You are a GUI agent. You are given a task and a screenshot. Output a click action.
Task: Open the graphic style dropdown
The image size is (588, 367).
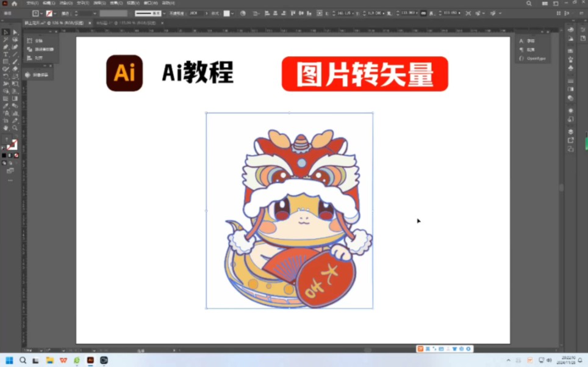tap(232, 13)
